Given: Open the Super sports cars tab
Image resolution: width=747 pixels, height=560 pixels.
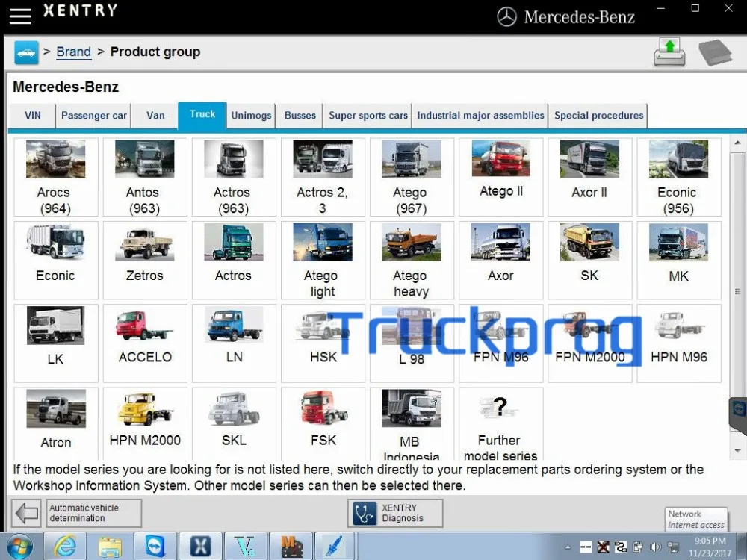Looking at the screenshot, I should point(368,116).
